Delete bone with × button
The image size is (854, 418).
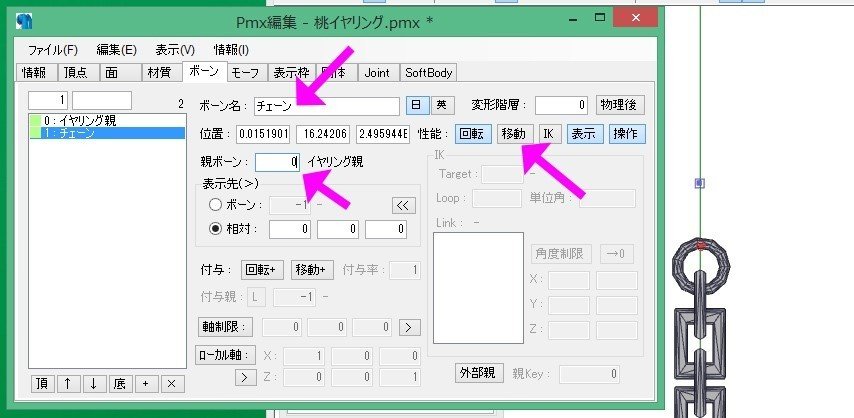[x=172, y=384]
